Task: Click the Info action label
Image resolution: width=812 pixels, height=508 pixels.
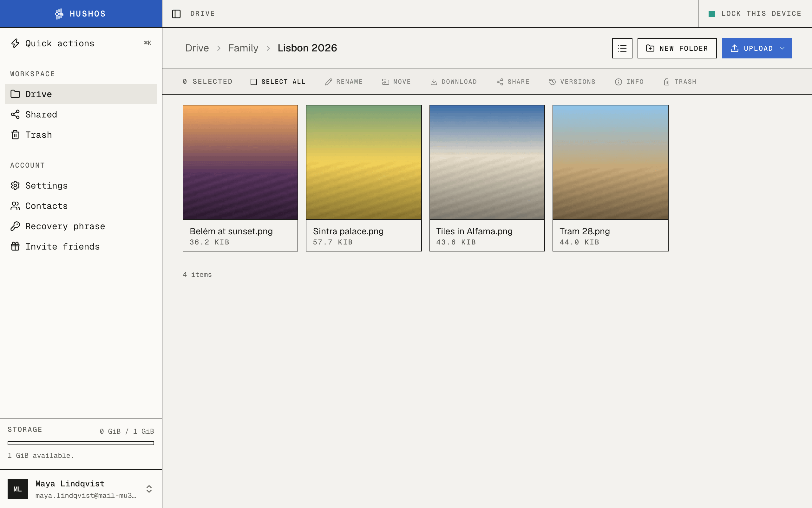Action: click(x=635, y=82)
